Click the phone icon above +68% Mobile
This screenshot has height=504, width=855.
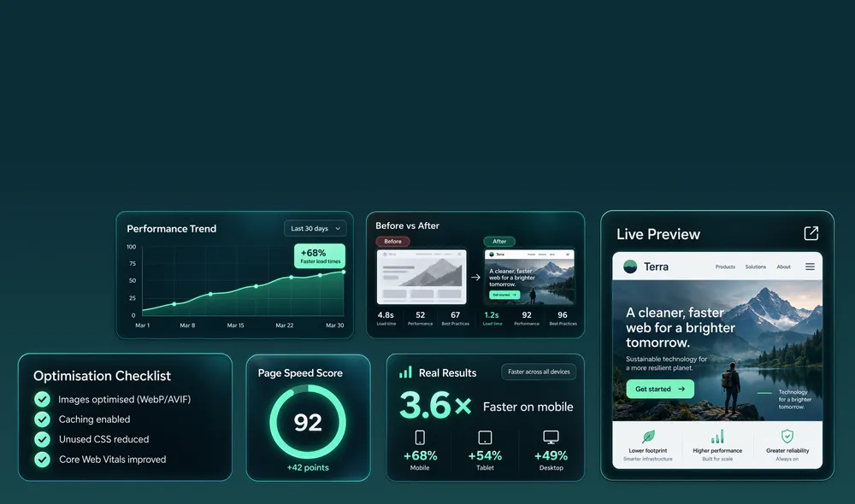tap(420, 437)
